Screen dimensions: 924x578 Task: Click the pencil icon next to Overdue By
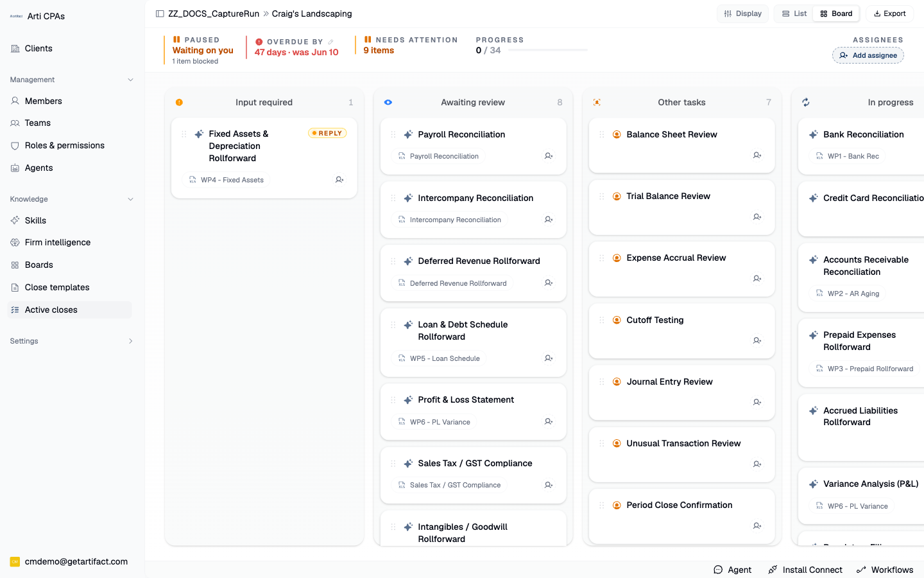[x=331, y=42]
